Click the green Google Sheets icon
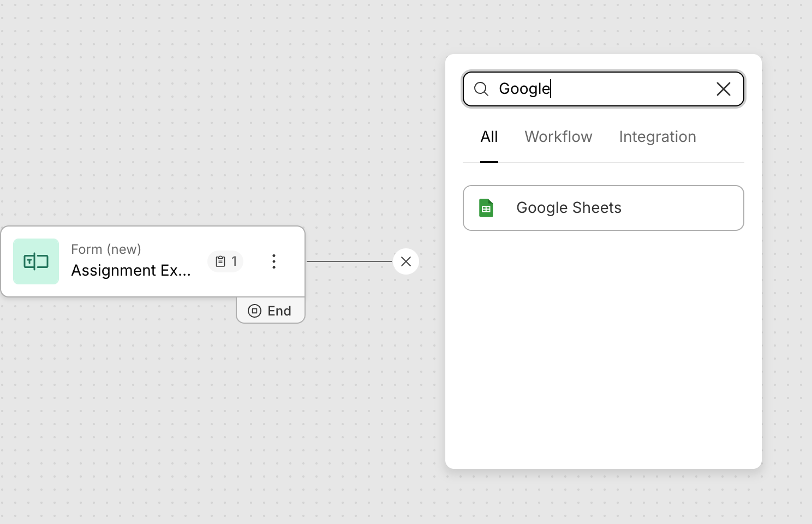 pyautogui.click(x=486, y=208)
